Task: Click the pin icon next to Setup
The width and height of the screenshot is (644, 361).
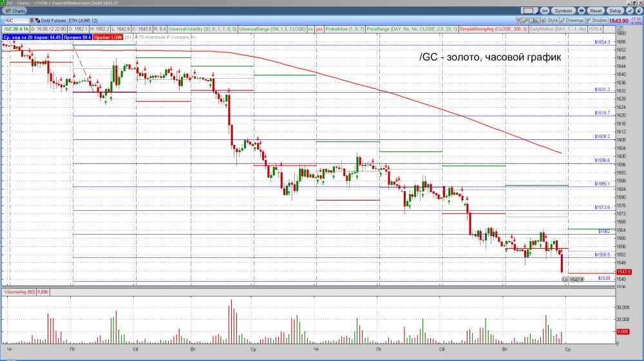Action: point(630,11)
